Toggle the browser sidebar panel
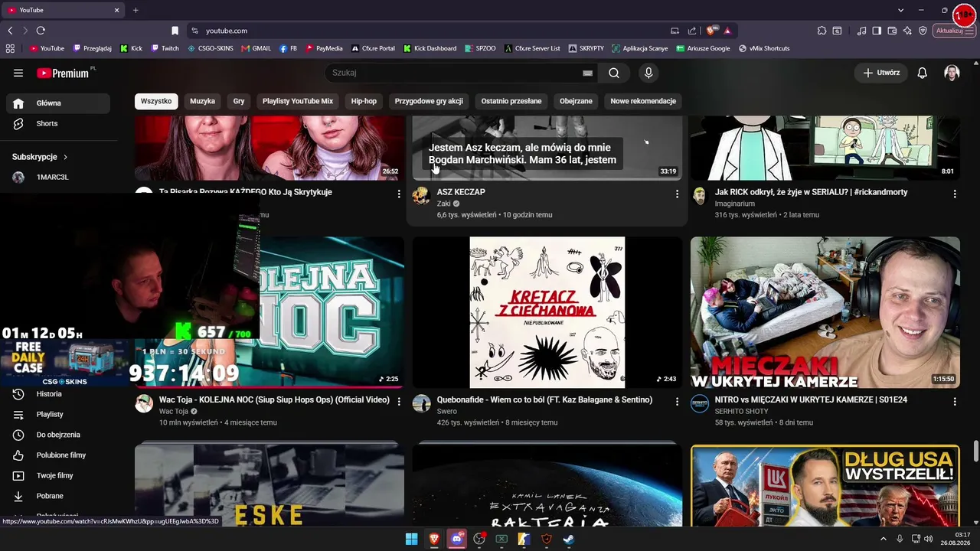Image resolution: width=980 pixels, height=551 pixels. 877,31
